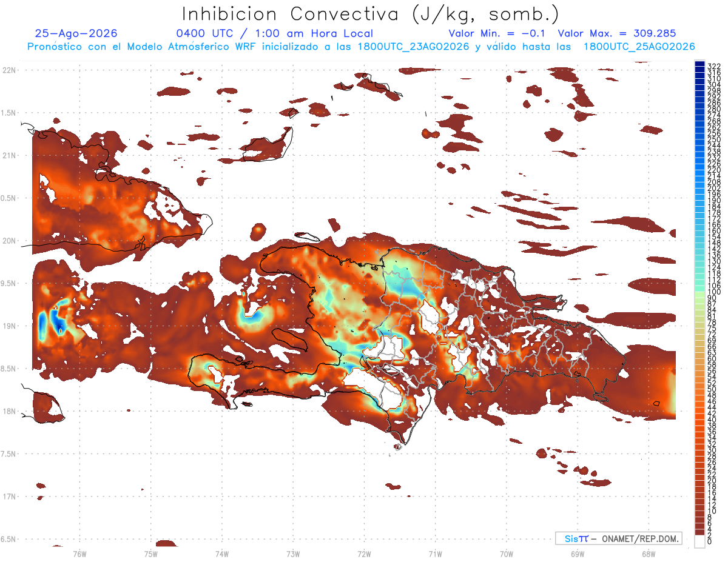Click the darkest blue swatch labeled 322
The height and width of the screenshot is (562, 728).
699,64
